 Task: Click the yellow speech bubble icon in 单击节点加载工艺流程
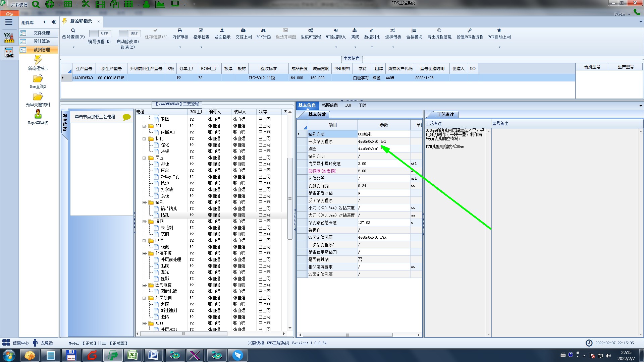pyautogui.click(x=126, y=117)
